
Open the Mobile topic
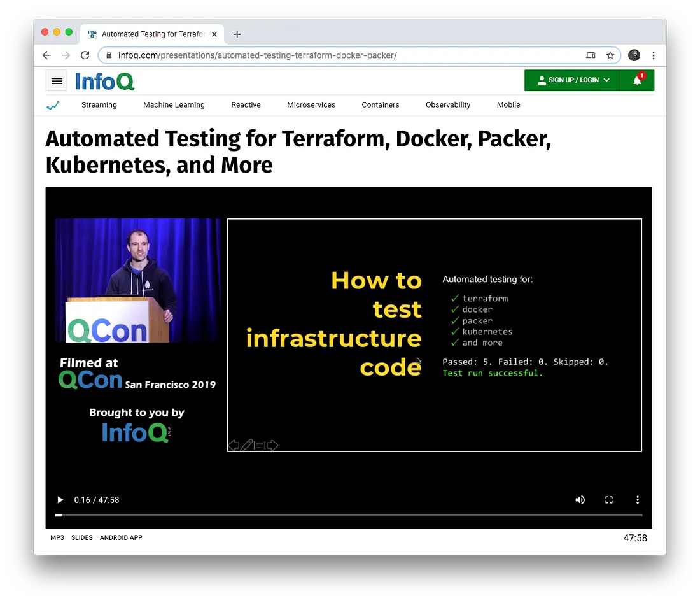pyautogui.click(x=508, y=105)
